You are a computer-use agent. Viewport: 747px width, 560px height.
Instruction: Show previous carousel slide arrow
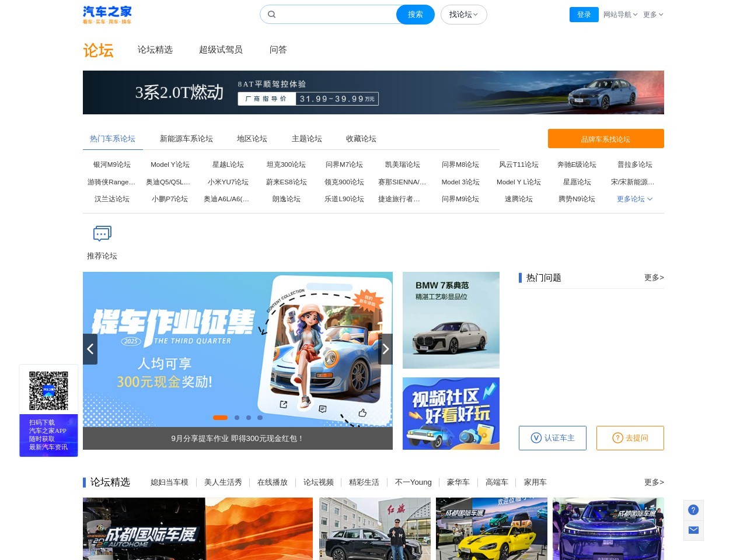[90, 349]
